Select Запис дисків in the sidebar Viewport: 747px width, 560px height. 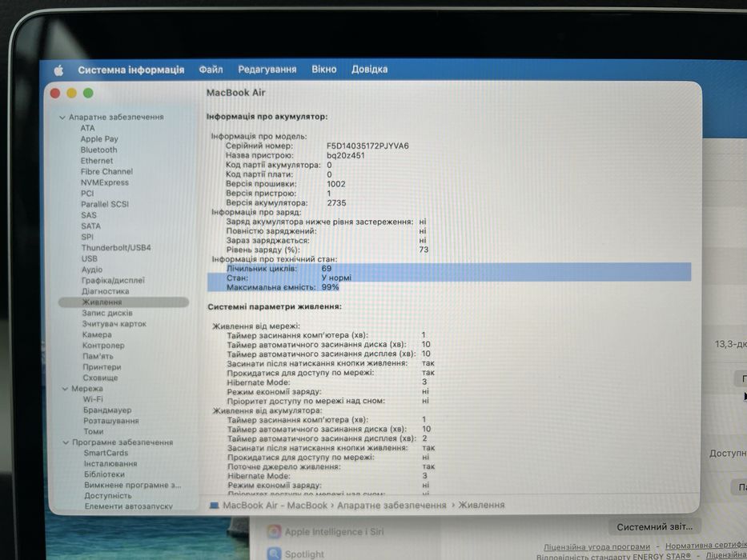tap(107, 313)
